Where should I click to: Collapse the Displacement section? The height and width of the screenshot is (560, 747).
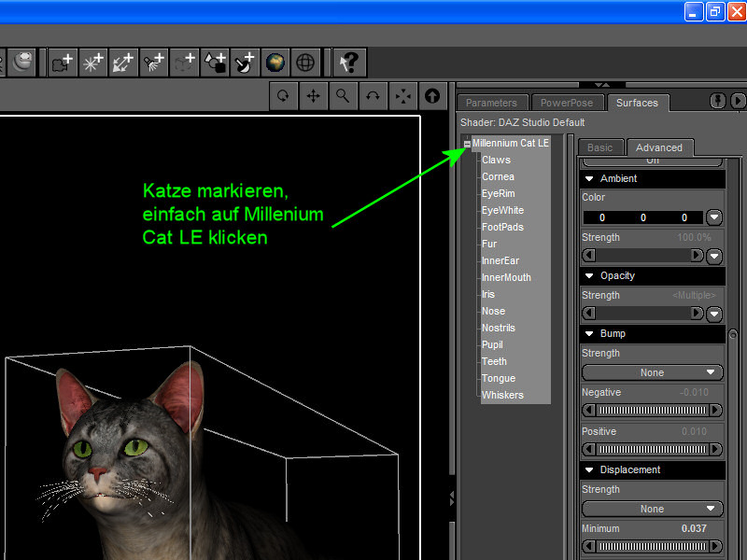[589, 470]
